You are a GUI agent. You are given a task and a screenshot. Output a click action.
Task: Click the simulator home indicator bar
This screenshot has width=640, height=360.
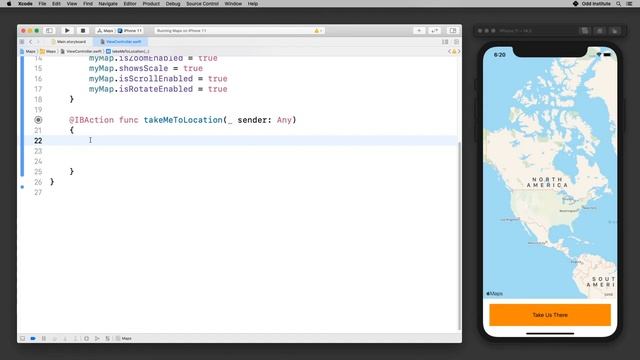[x=550, y=333]
